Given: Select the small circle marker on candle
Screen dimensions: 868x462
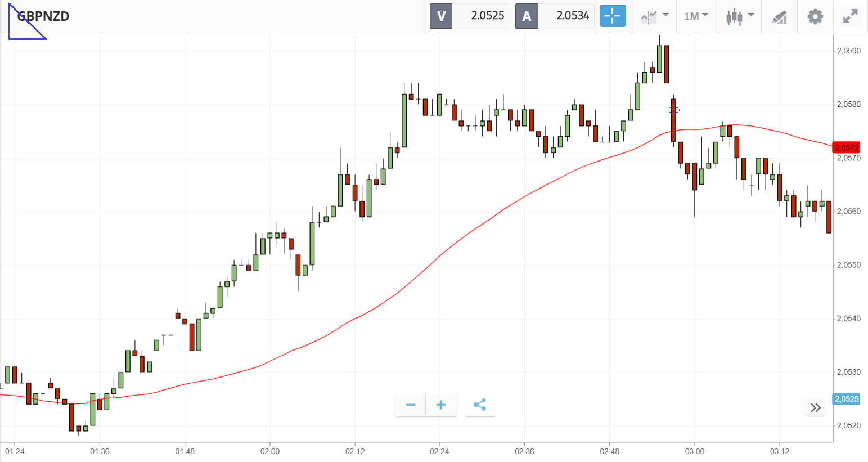Looking at the screenshot, I should point(673,110).
